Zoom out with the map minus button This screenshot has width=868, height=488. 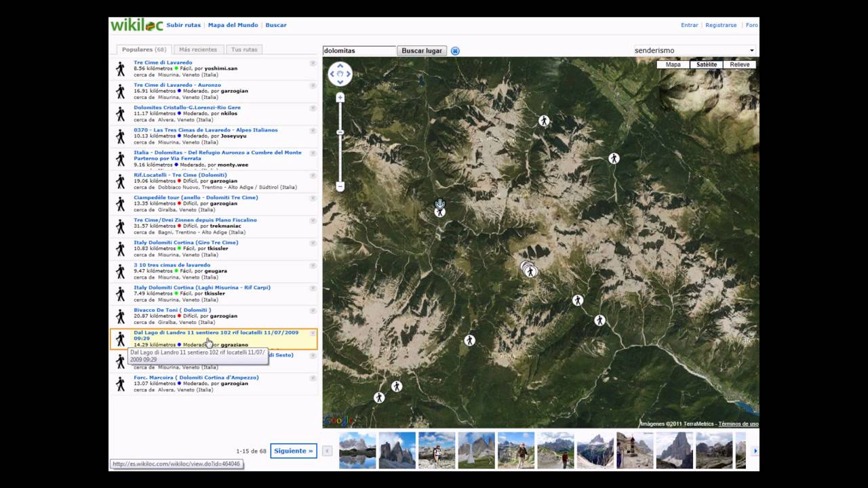pyautogui.click(x=340, y=186)
